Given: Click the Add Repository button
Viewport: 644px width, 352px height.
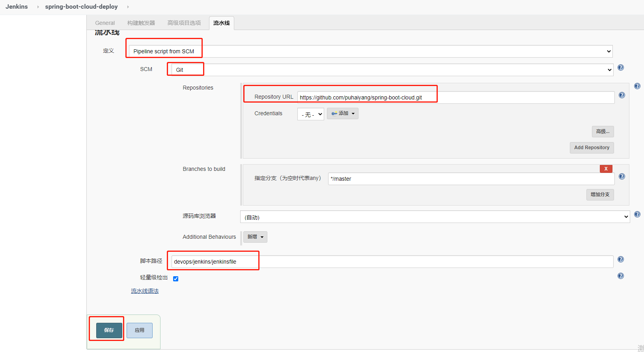Looking at the screenshot, I should (x=592, y=148).
